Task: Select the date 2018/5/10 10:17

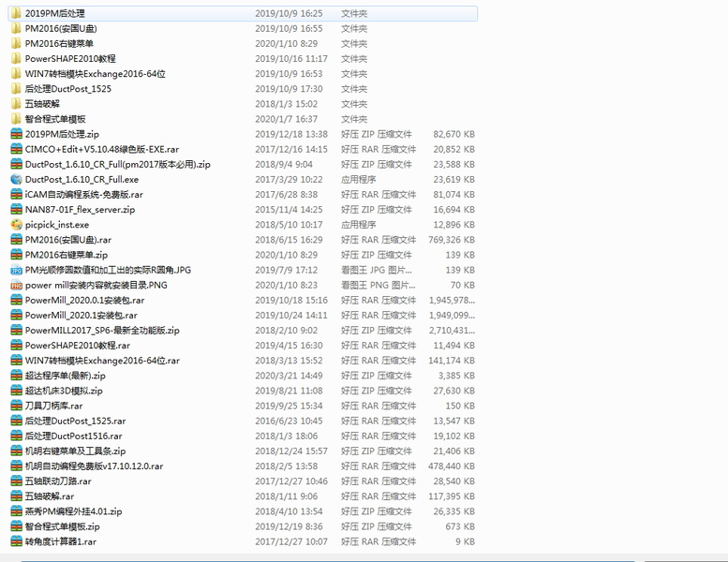Action: pyautogui.click(x=289, y=225)
